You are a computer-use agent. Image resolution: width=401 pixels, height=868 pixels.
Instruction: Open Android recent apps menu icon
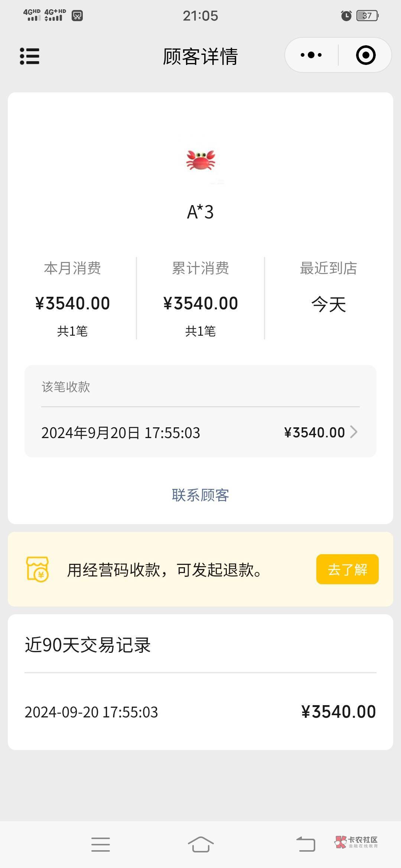tap(101, 844)
